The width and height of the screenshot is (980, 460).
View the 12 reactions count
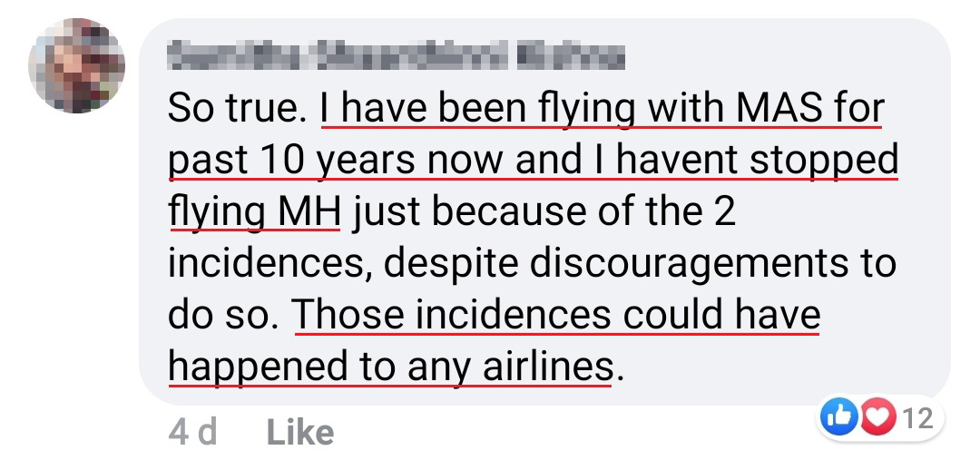(x=918, y=417)
